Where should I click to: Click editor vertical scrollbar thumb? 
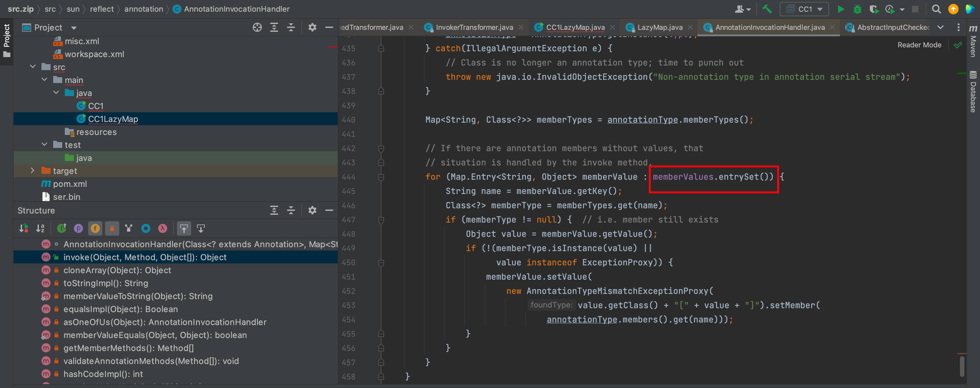[x=962, y=366]
